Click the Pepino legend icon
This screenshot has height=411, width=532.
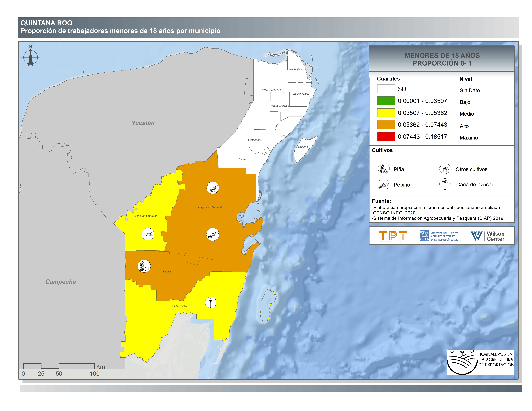tap(383, 184)
